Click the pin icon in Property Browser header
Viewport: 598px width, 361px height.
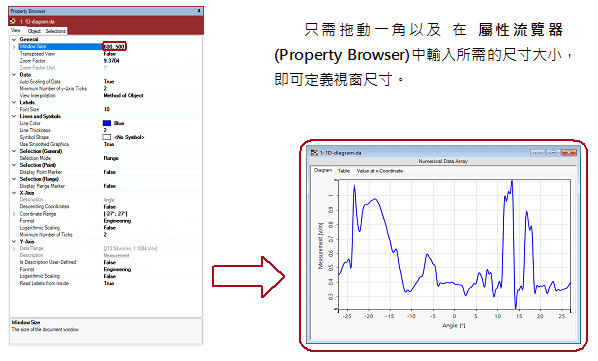point(199,11)
